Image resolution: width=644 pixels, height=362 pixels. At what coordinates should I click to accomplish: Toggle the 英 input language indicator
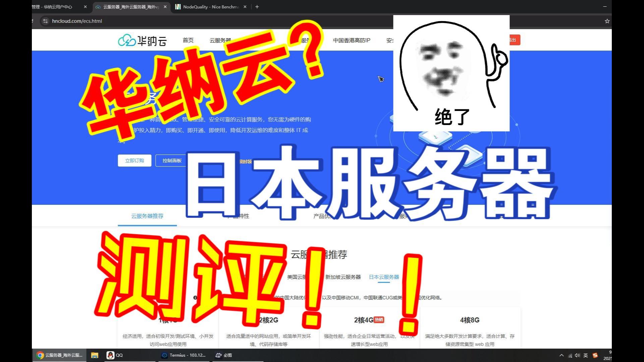click(x=586, y=356)
